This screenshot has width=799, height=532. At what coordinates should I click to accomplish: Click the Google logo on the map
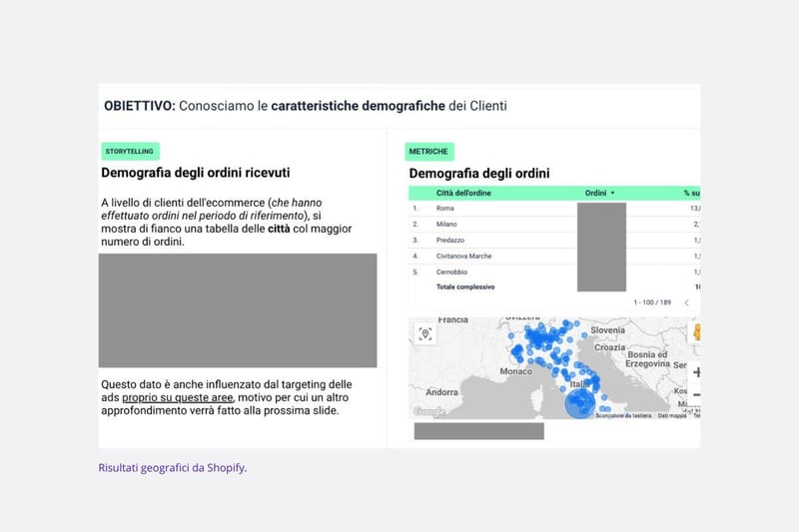coord(429,411)
